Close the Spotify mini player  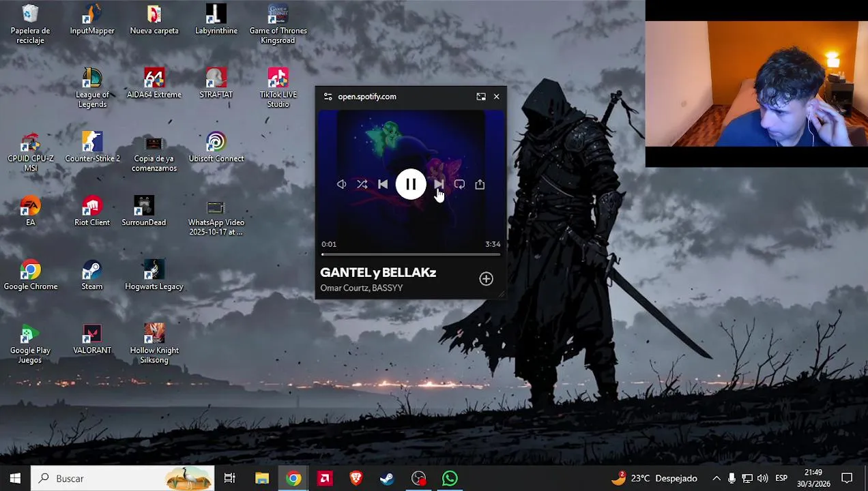[496, 97]
